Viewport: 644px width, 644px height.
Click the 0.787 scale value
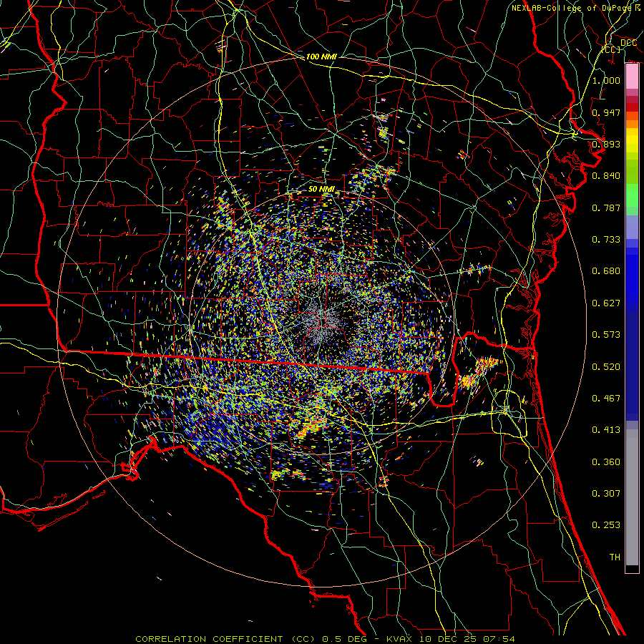coord(606,208)
